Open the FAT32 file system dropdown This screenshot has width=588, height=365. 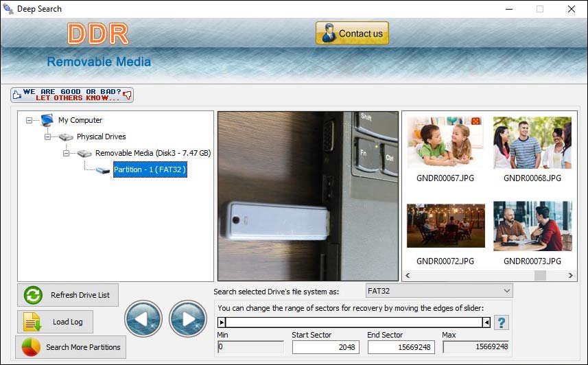(x=439, y=291)
